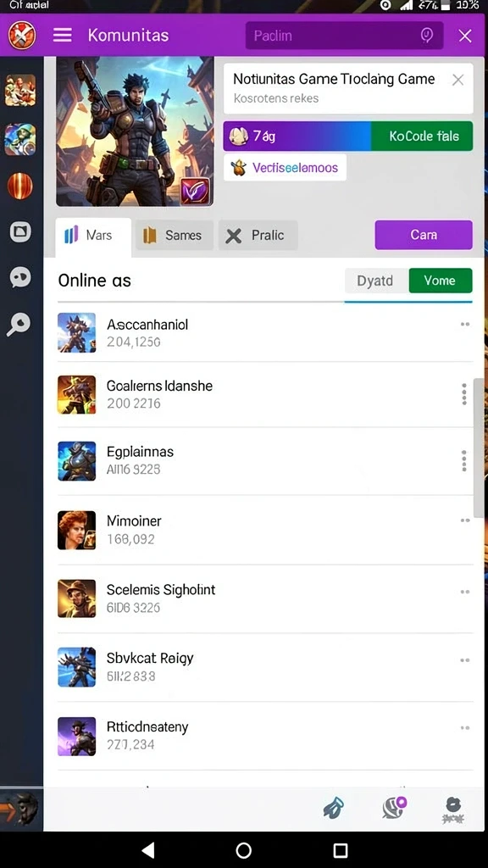Select the Dyatd toggle option
This screenshot has height=868, width=488.
click(x=376, y=281)
